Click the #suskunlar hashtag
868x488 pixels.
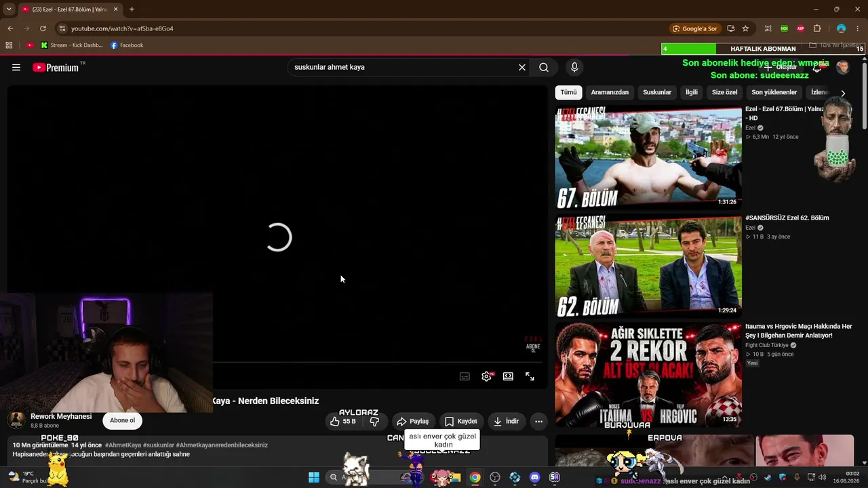[x=159, y=445]
